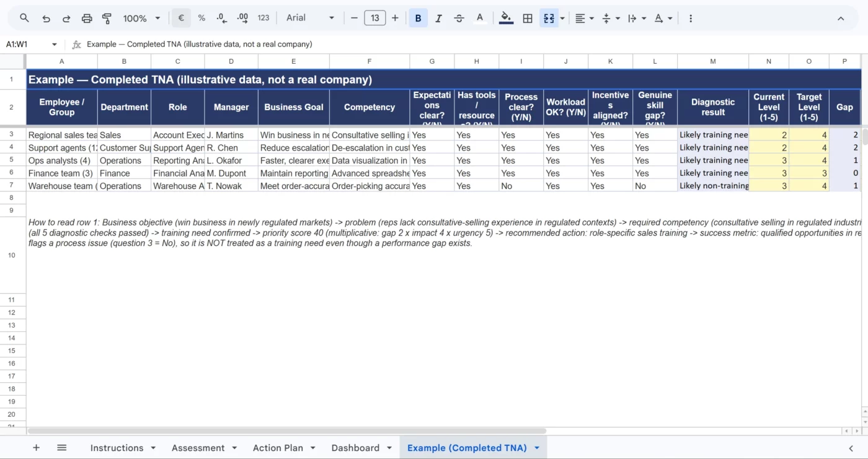
Task: Select the Example (Completed TNA) tab
Action: [x=467, y=448]
